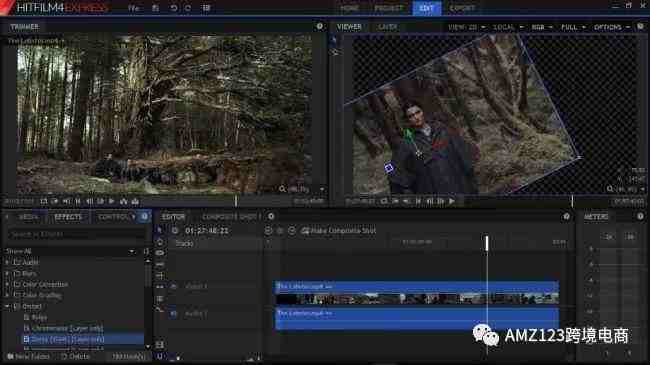Select the LAYER tab
650x365 pixels.
click(387, 27)
